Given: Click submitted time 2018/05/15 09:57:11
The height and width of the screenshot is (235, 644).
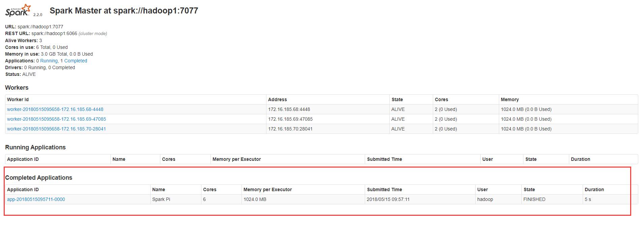Looking at the screenshot, I should [388, 199].
